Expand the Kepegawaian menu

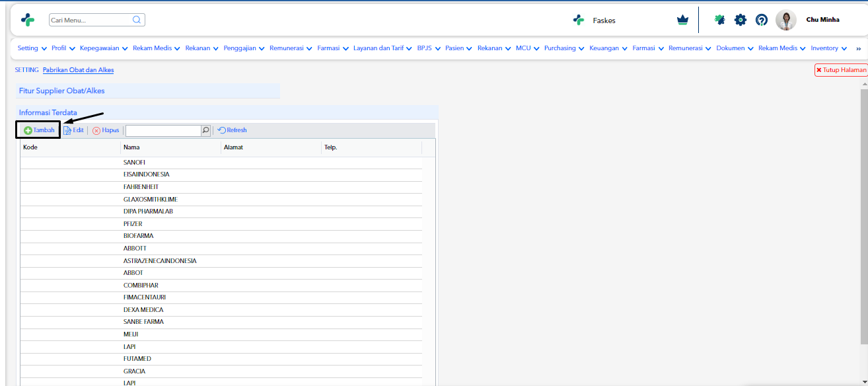click(104, 48)
